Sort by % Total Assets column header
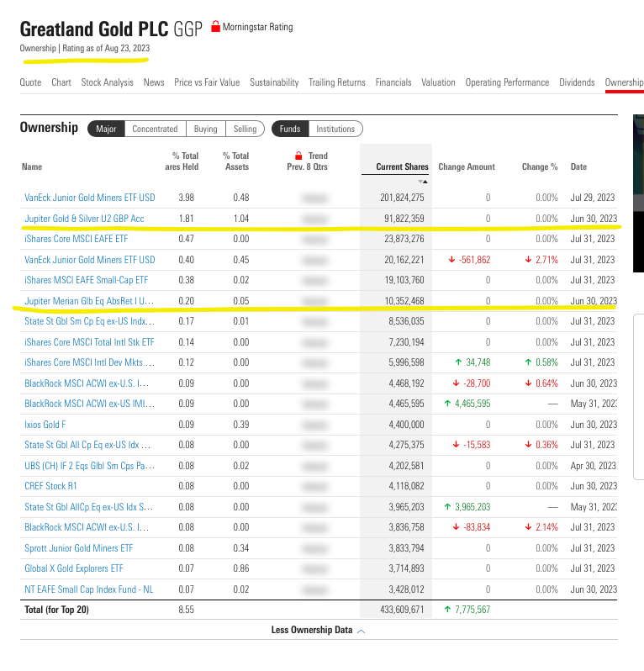The height and width of the screenshot is (671, 644). click(x=236, y=161)
